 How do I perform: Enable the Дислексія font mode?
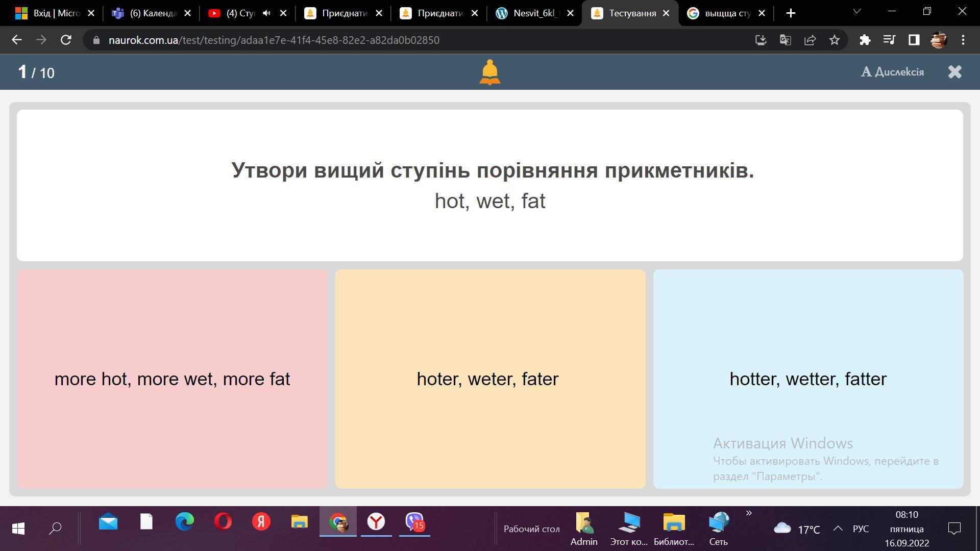[x=892, y=72]
